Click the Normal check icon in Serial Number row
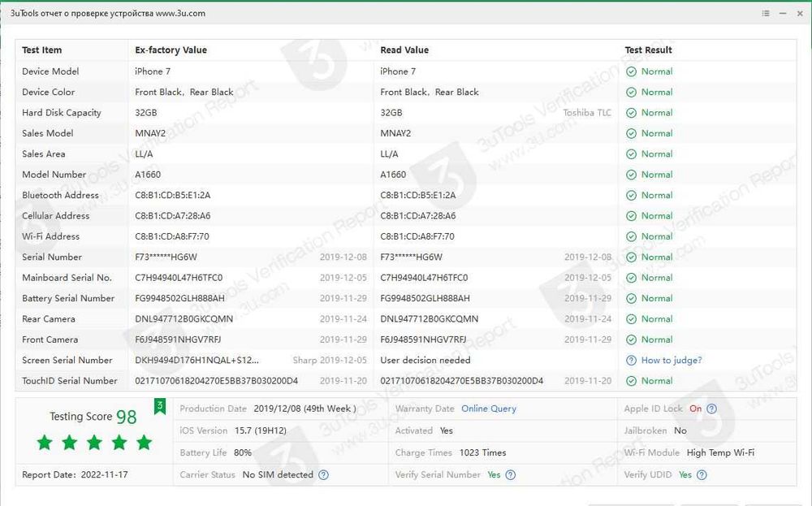 tap(631, 257)
